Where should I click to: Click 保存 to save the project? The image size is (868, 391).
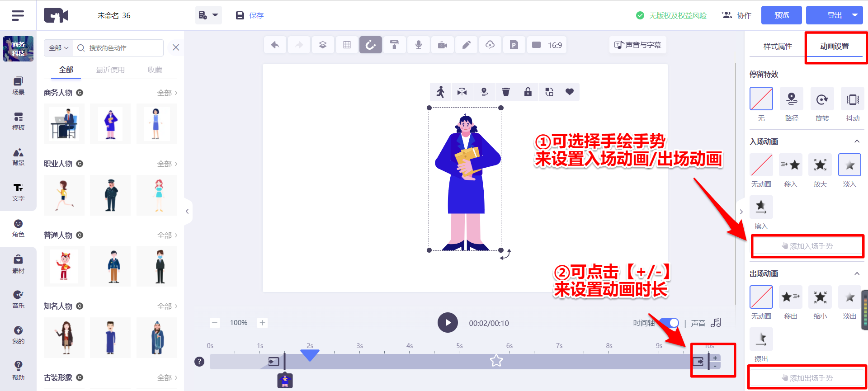250,15
